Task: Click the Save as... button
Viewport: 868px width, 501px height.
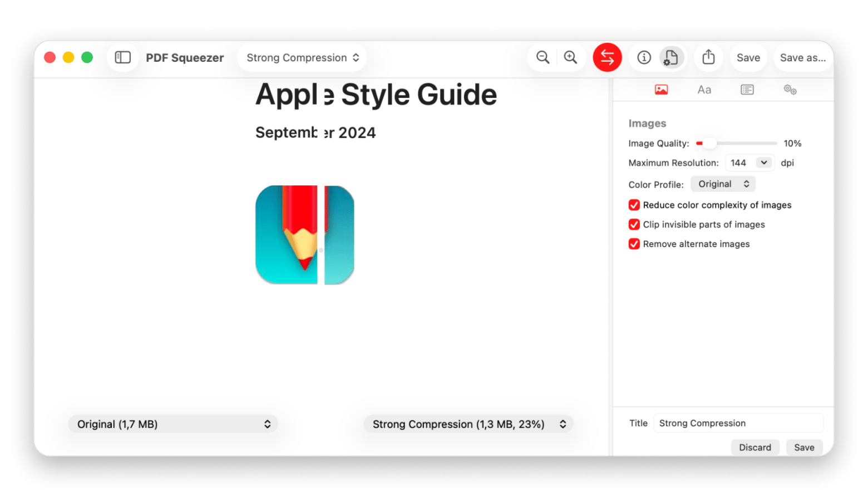Action: (802, 58)
